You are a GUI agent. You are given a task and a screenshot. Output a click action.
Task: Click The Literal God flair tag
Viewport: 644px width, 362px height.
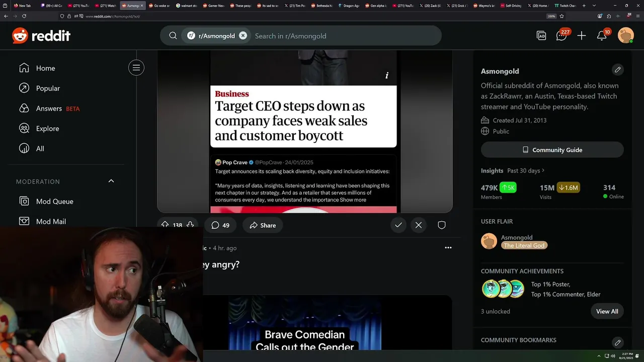[524, 245]
